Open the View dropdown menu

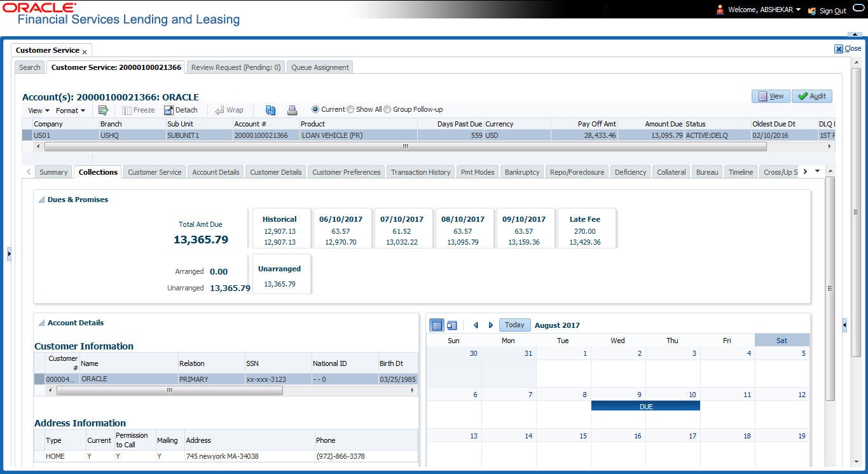pos(38,111)
